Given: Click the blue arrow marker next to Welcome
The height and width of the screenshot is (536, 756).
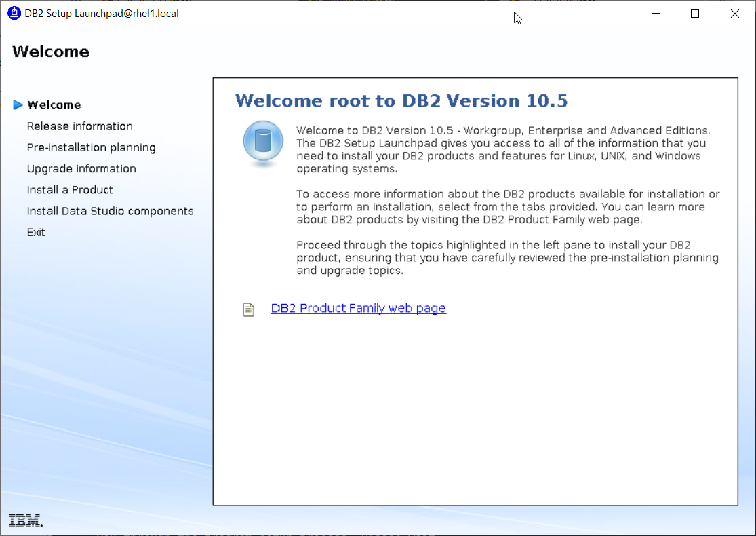Looking at the screenshot, I should [x=18, y=104].
